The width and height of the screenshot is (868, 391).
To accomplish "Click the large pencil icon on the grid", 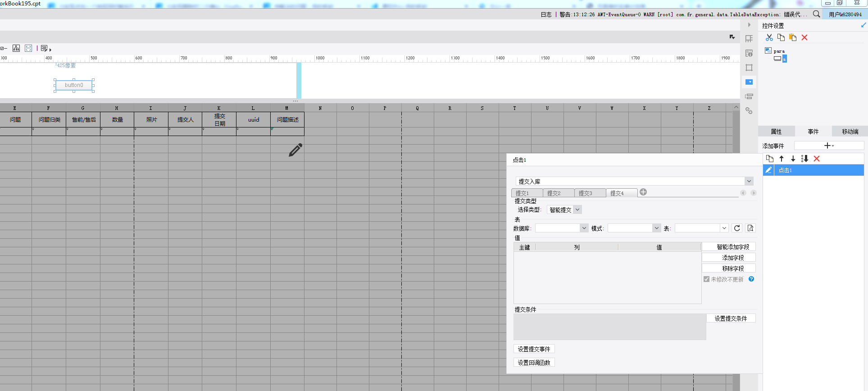I will [x=295, y=150].
